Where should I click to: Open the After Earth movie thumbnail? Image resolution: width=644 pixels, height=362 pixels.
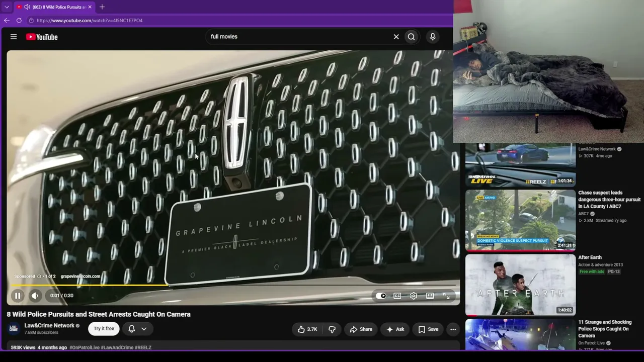tap(520, 285)
